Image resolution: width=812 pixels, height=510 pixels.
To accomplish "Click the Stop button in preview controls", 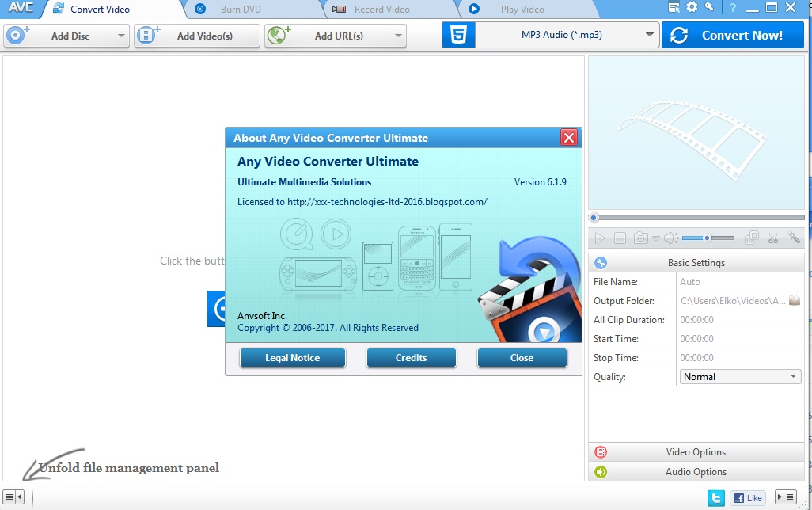I will pos(620,238).
